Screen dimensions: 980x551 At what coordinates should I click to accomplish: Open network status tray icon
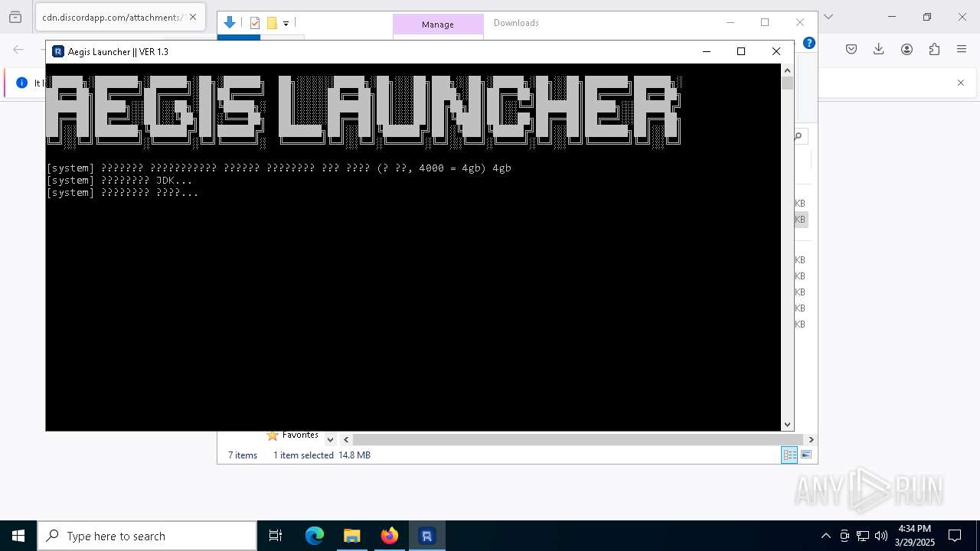point(863,536)
